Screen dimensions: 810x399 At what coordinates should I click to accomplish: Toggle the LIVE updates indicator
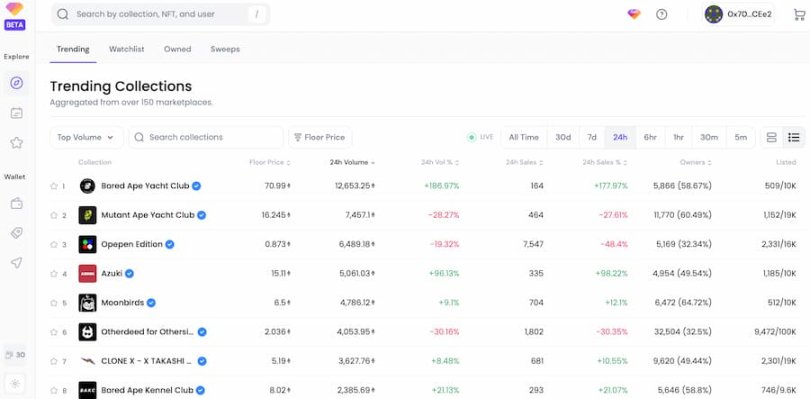(x=480, y=137)
